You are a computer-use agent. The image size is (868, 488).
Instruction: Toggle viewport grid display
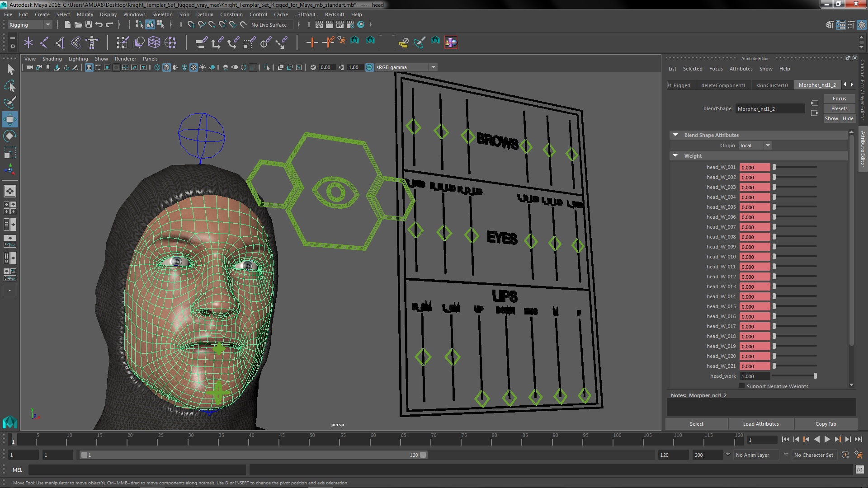(89, 67)
